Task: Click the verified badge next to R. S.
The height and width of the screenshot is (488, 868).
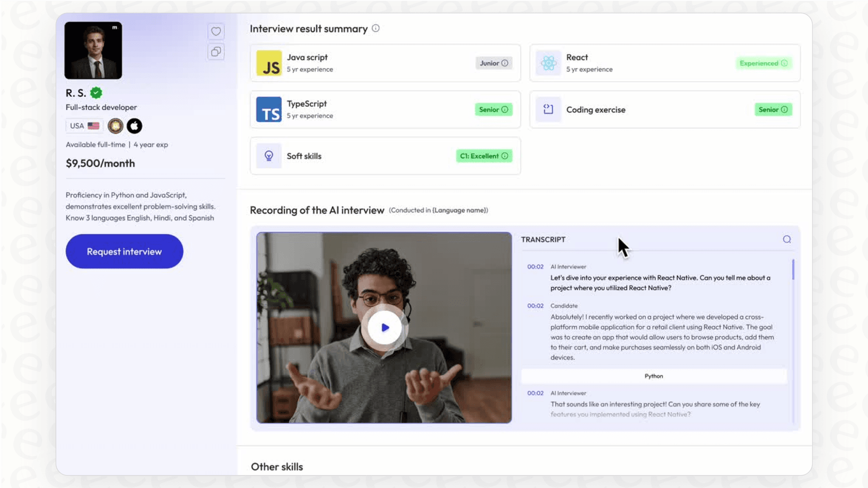Action: click(96, 92)
